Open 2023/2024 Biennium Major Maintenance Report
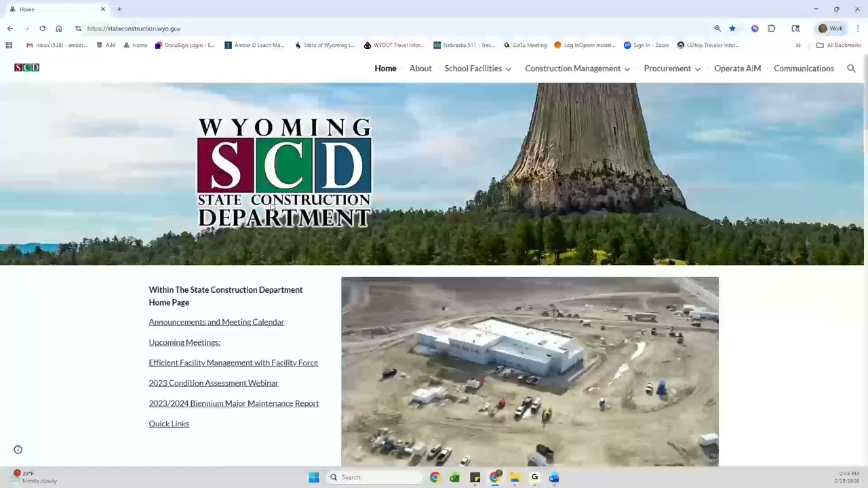 tap(234, 403)
